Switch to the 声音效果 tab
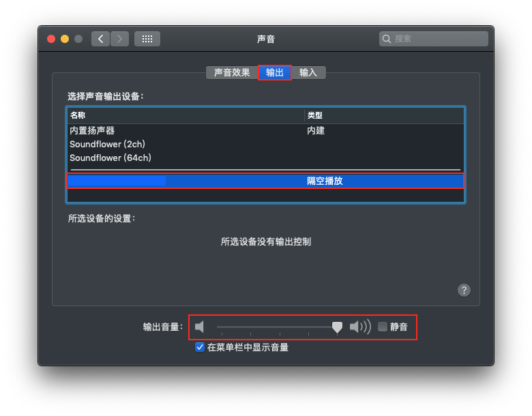532x416 pixels. [x=232, y=72]
